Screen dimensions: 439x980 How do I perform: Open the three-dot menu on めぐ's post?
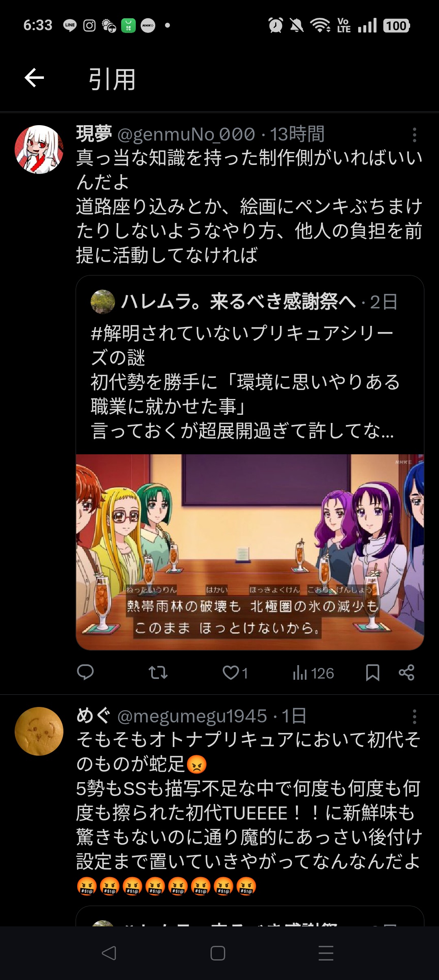414,717
